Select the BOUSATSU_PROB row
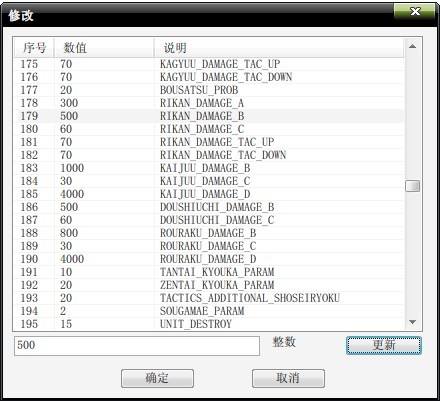Viewport: 440px width, 401px height. [x=209, y=90]
